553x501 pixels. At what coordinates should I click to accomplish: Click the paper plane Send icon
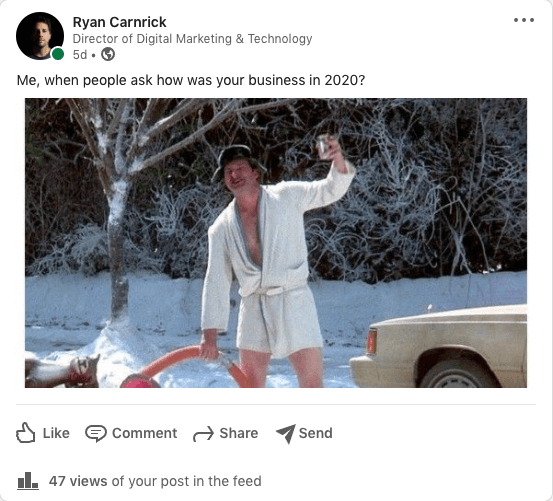point(286,434)
